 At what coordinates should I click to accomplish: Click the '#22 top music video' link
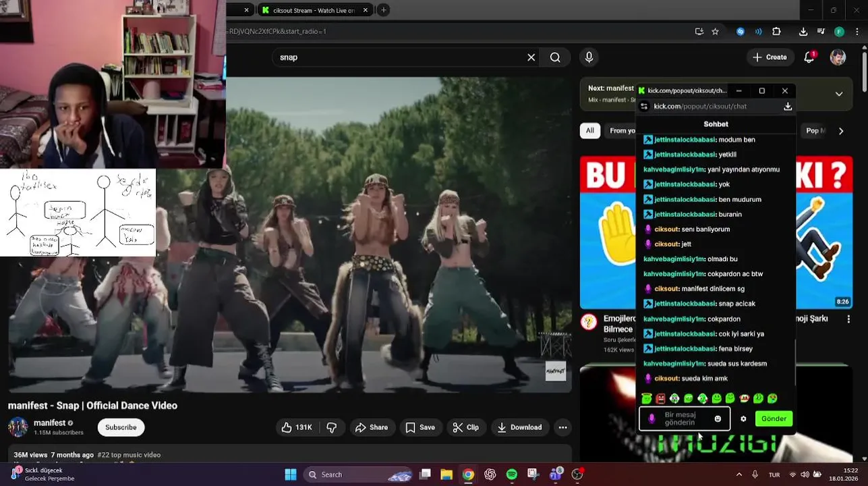129,455
